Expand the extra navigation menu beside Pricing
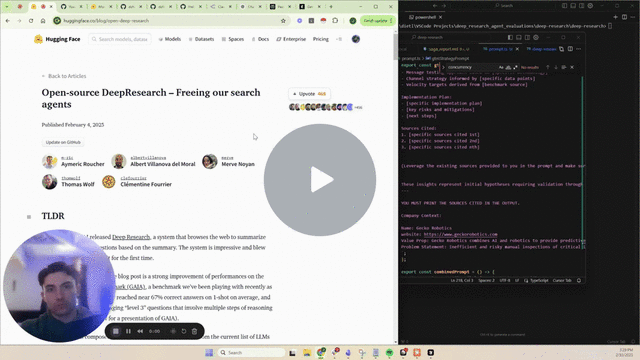Image resolution: width=640 pixels, height=360 pixels. (x=339, y=39)
